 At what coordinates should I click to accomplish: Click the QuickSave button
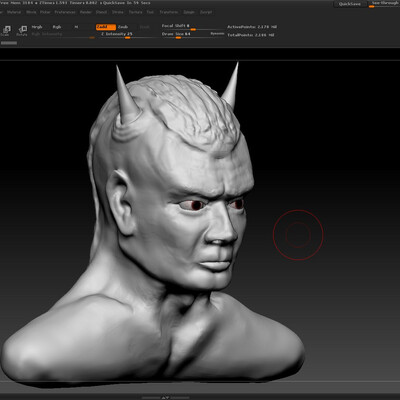coord(350,4)
